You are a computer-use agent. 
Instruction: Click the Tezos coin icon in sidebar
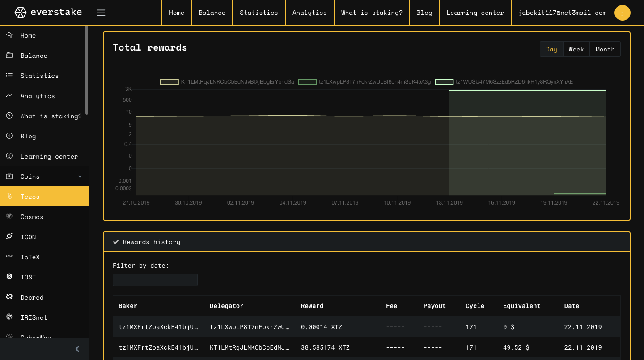point(9,196)
